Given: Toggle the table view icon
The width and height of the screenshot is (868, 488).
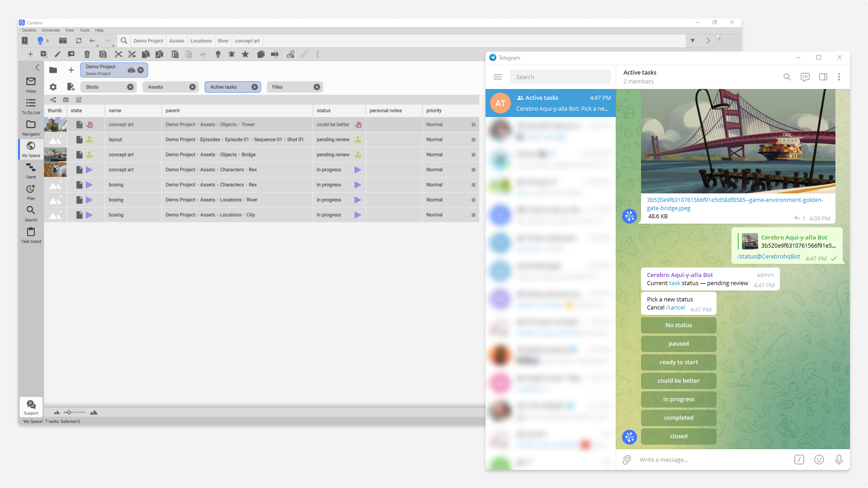Looking at the screenshot, I should coord(66,100).
